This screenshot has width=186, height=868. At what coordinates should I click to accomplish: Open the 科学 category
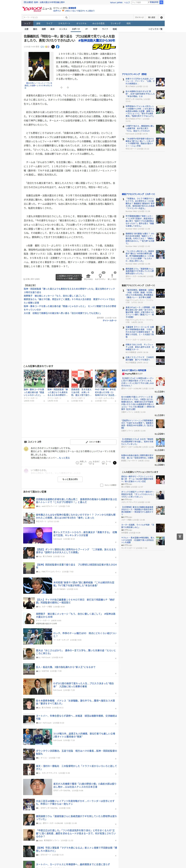(95, 29)
